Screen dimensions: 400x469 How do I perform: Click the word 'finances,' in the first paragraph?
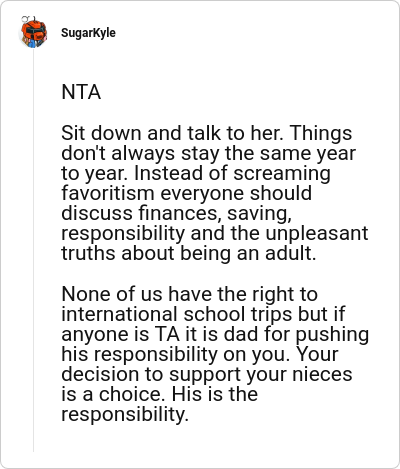point(180,213)
